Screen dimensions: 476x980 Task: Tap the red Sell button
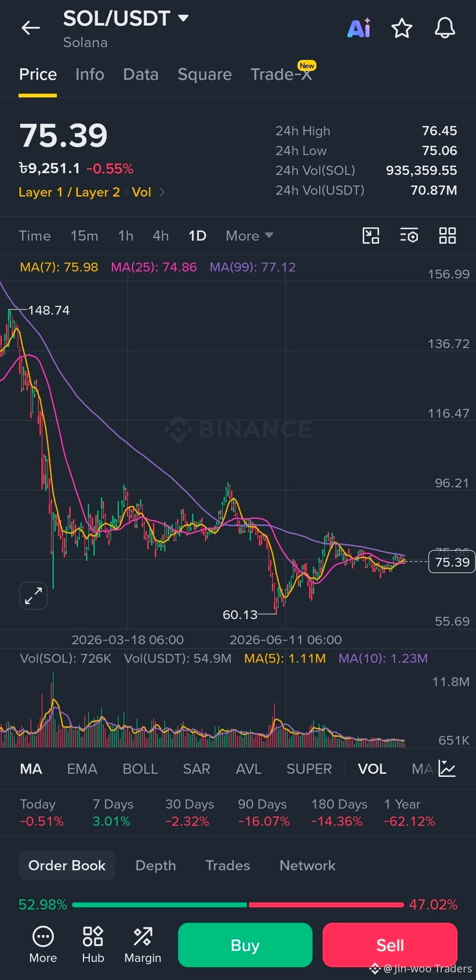[x=390, y=945]
